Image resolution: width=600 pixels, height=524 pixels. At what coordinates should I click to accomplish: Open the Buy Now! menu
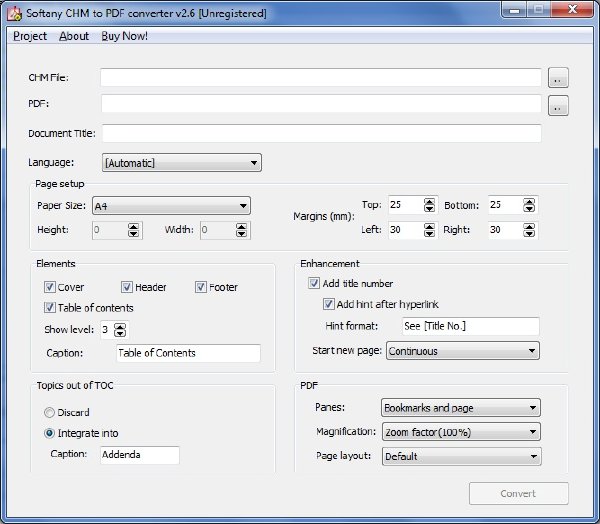124,36
